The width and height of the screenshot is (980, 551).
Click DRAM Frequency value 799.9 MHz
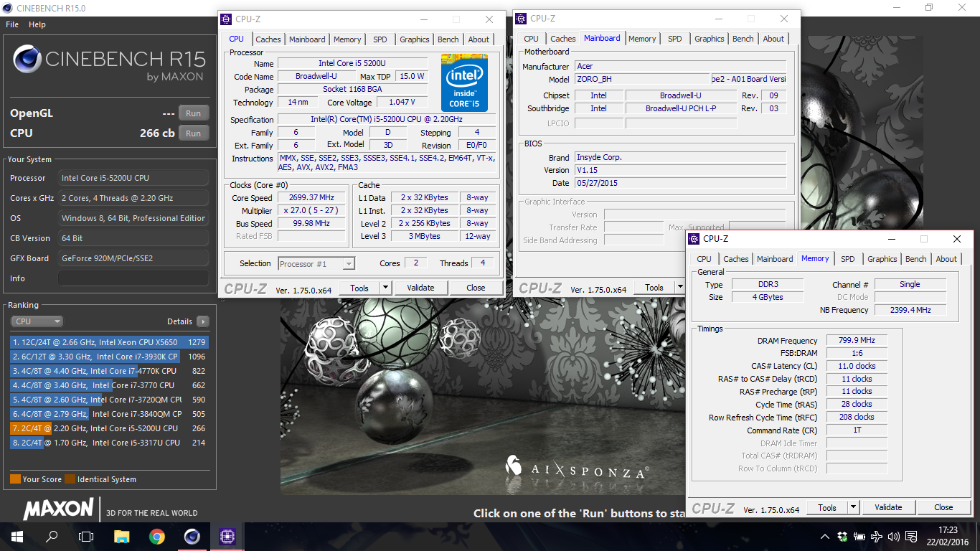pyautogui.click(x=857, y=341)
